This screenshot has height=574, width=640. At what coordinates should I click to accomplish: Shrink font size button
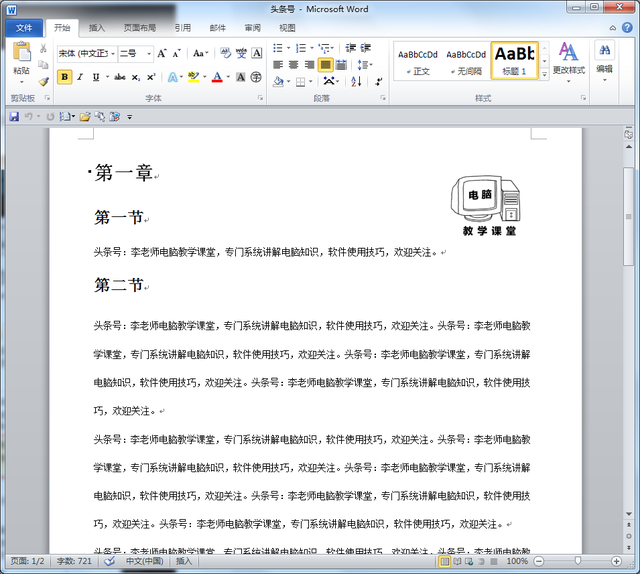tap(176, 53)
